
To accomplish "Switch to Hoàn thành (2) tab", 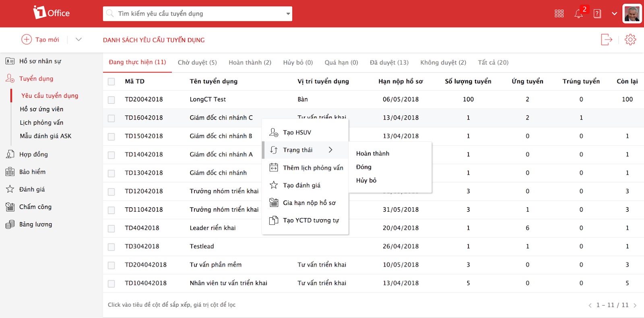I will pyautogui.click(x=250, y=62).
